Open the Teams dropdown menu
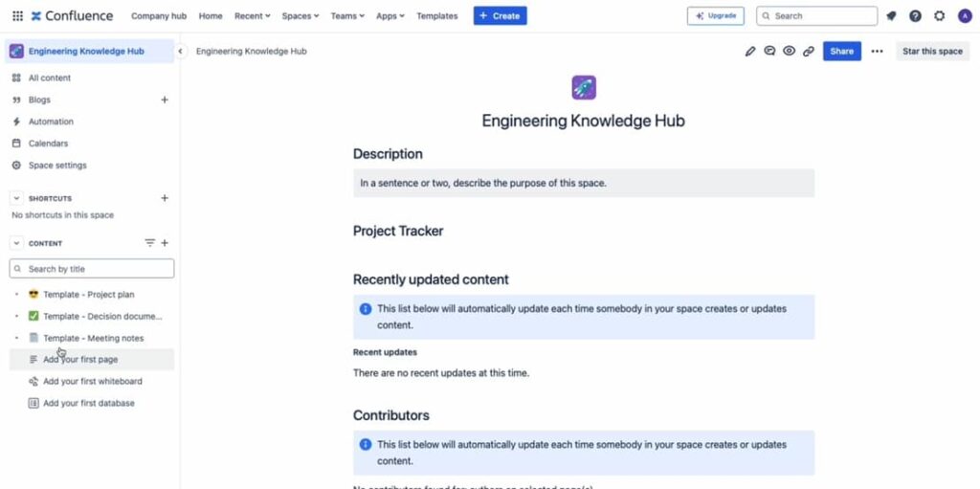The width and height of the screenshot is (980, 489). tap(347, 16)
